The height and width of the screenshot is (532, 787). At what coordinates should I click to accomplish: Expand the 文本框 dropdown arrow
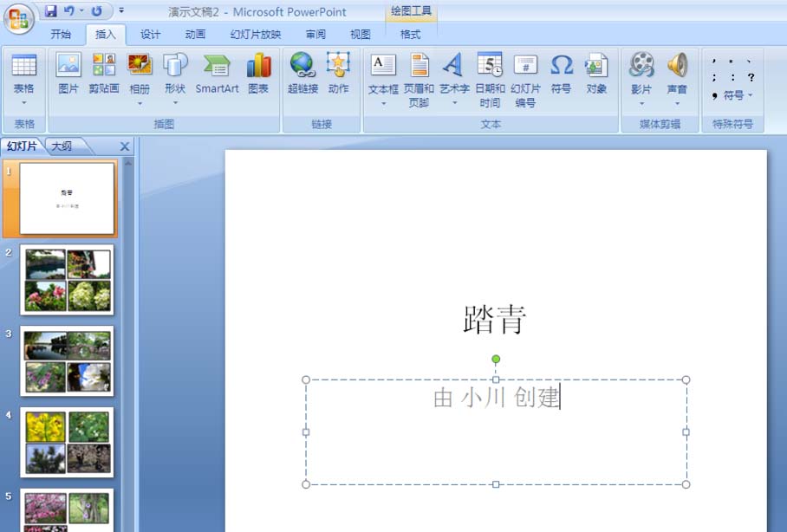pos(383,104)
